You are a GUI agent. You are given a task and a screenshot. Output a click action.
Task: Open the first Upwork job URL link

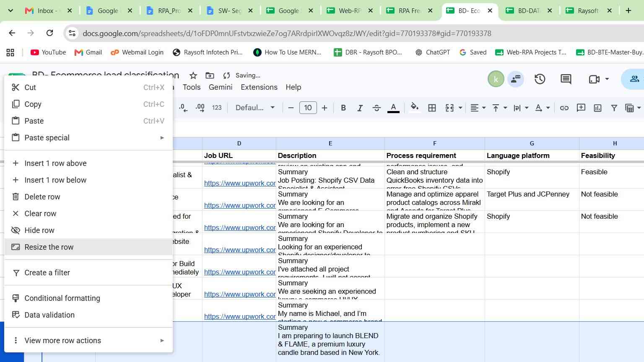coord(240,183)
